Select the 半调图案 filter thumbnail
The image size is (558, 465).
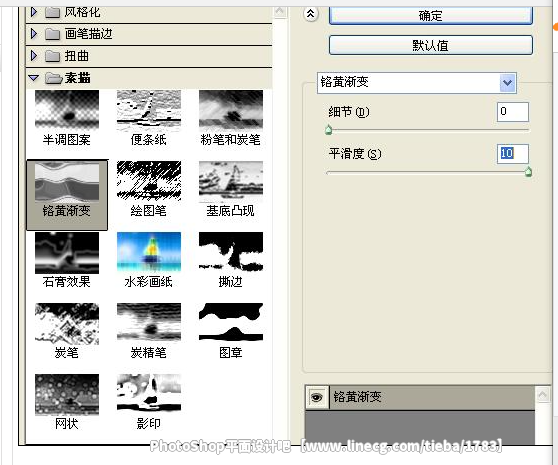67,109
